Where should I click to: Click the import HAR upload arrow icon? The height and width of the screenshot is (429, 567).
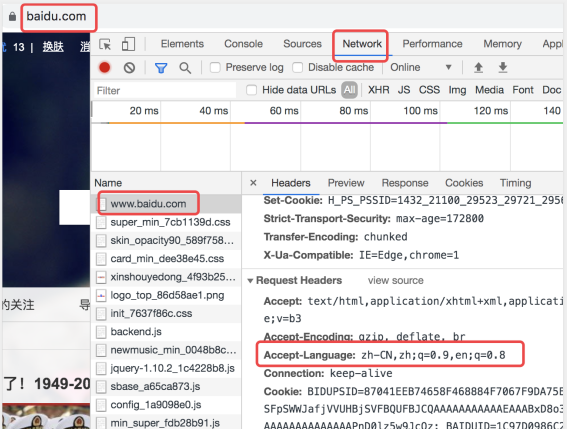(478, 67)
